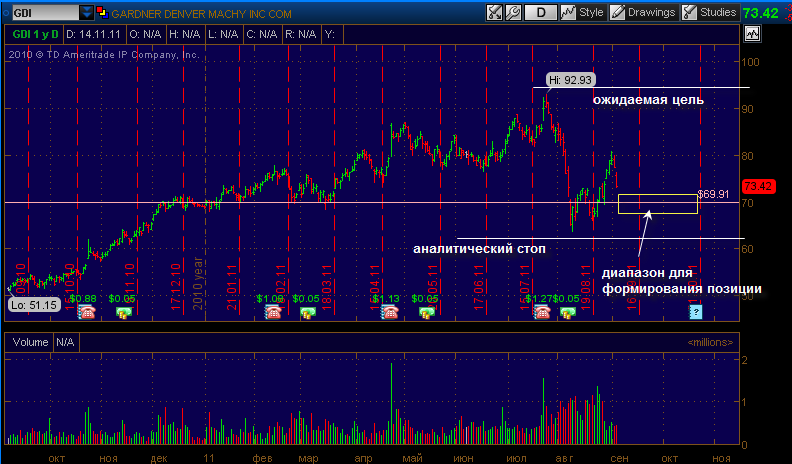Click the GDI symbol input field
The image size is (792, 464).
coord(45,13)
